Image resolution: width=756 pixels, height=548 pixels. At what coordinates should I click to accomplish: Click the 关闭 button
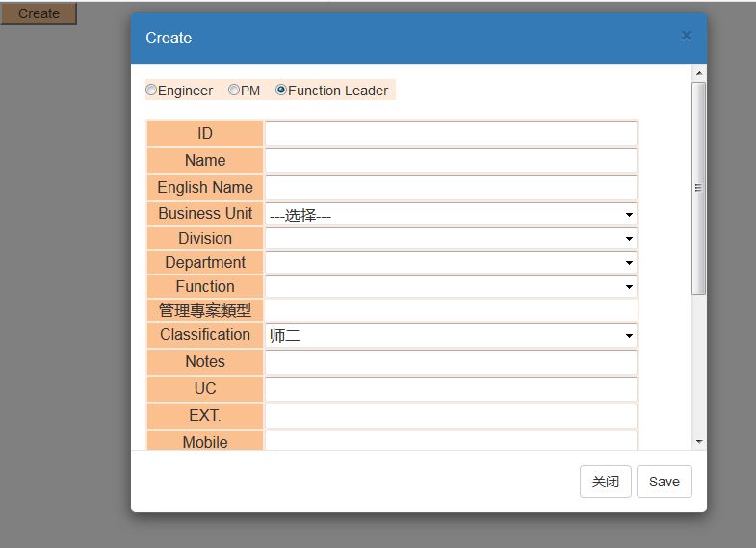point(606,482)
